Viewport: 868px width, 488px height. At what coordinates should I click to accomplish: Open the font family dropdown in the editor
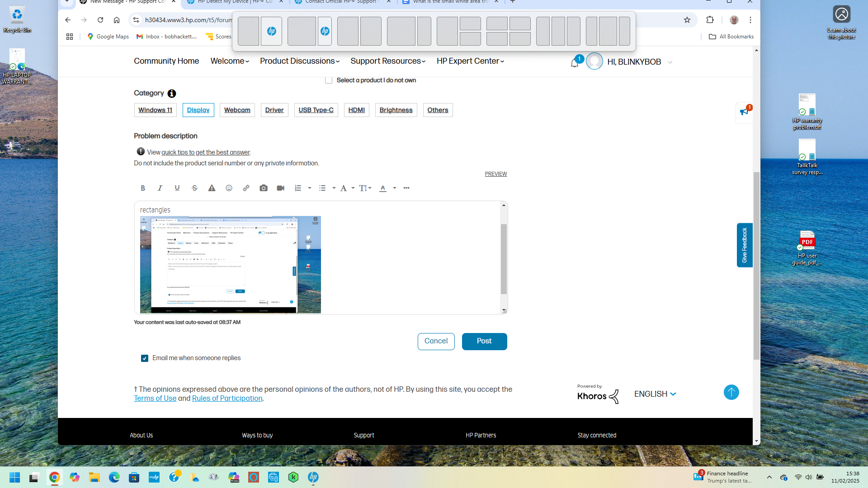coord(347,188)
